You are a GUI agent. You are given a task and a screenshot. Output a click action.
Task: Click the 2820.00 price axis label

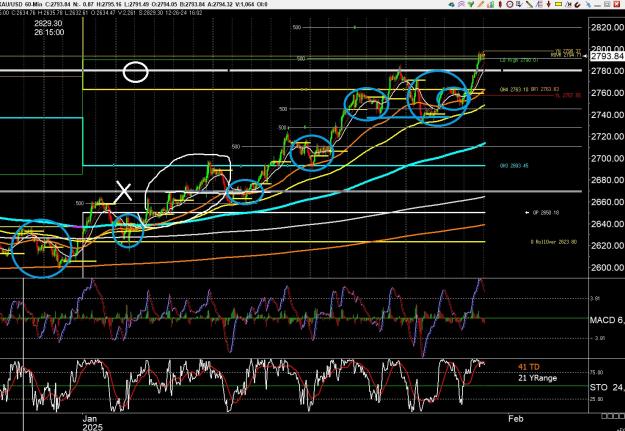(x=607, y=27)
